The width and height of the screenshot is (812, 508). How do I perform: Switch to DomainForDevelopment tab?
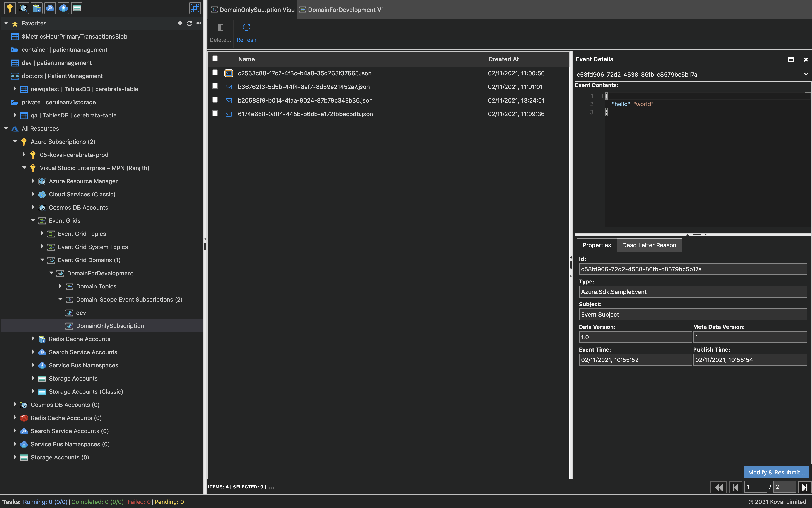(x=341, y=10)
